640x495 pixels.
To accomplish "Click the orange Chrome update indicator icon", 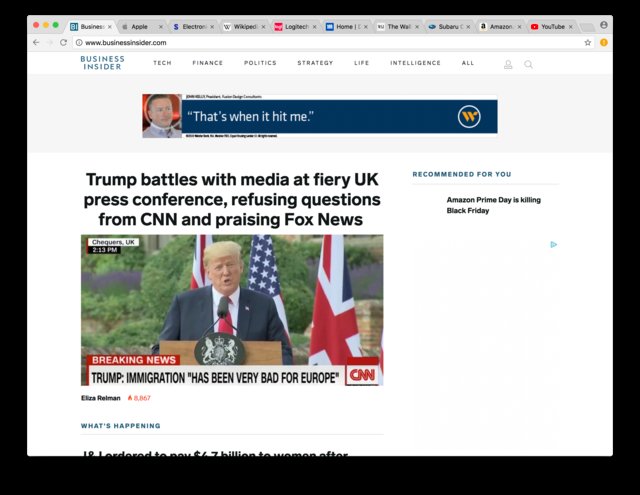I will coord(604,42).
